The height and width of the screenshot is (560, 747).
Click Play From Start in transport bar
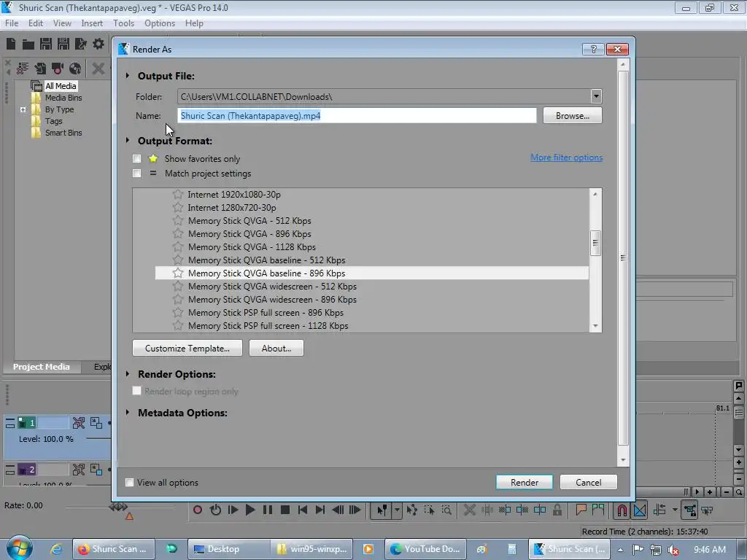click(233, 510)
